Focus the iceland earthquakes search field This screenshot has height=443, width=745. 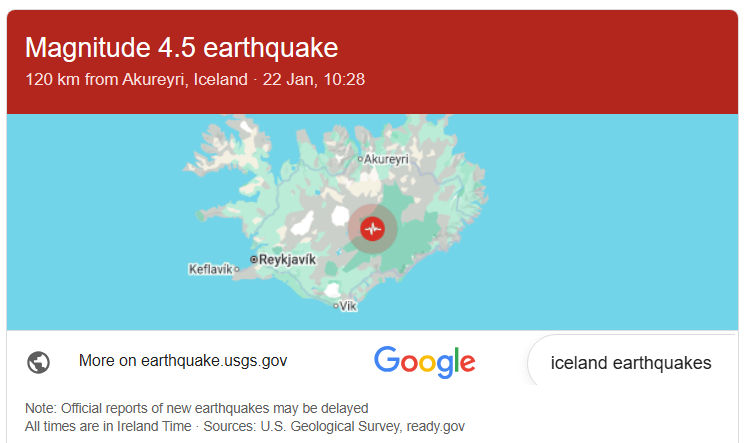tap(631, 362)
